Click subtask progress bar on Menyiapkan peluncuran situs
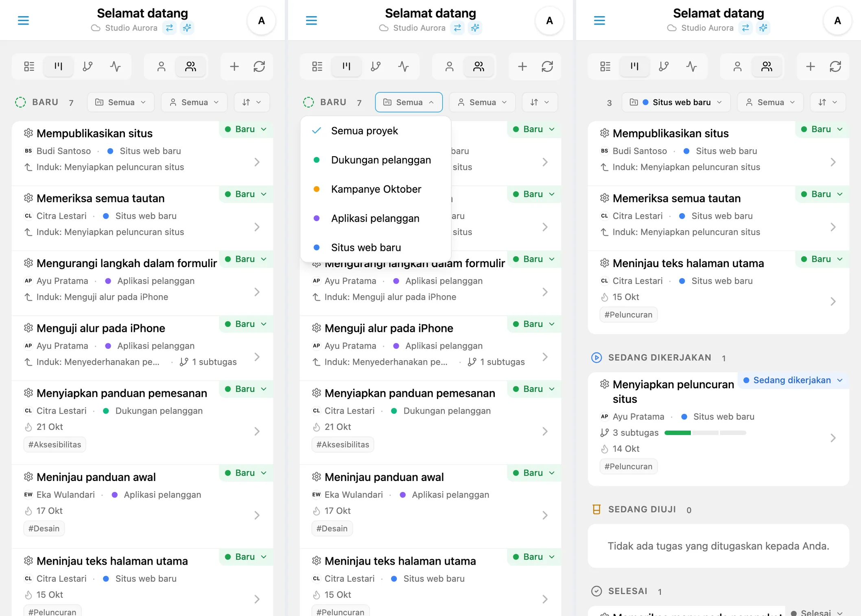This screenshot has height=616, width=861. tap(705, 433)
